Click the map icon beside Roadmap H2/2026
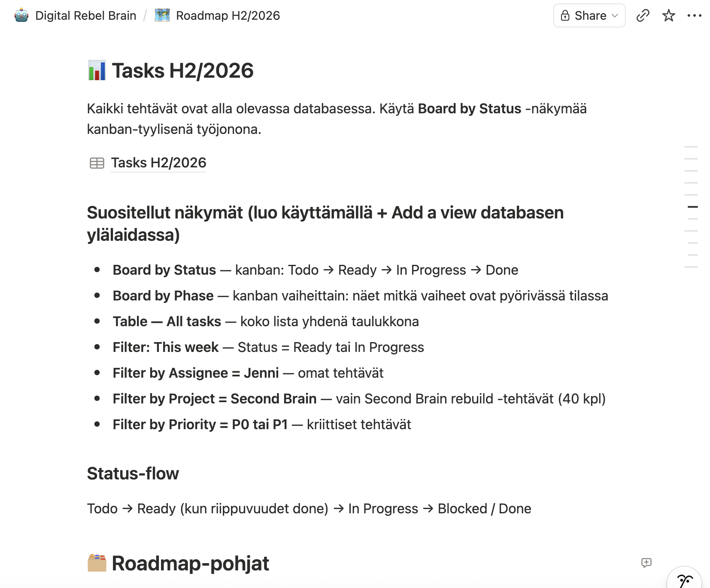710x588 pixels. 162,15
